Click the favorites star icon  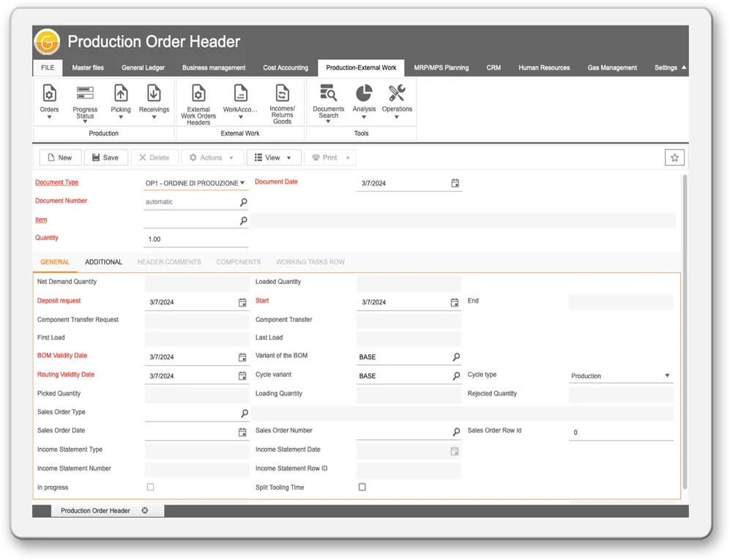coord(674,157)
